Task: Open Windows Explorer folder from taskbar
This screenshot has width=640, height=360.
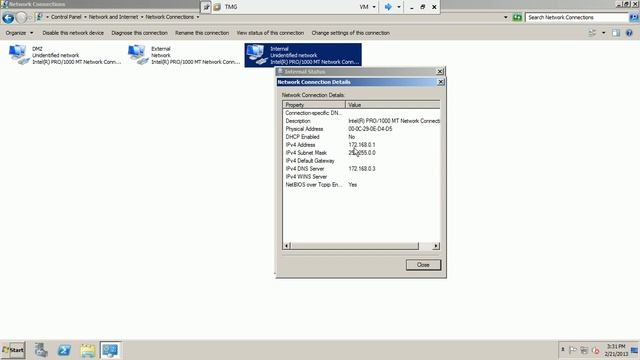Action: point(88,350)
